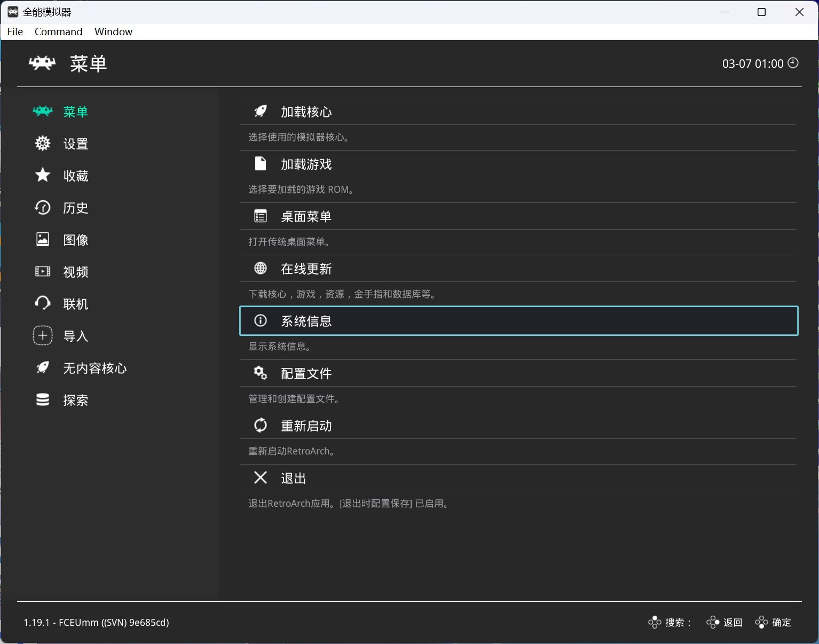Click the 退出 entry label

point(294,478)
